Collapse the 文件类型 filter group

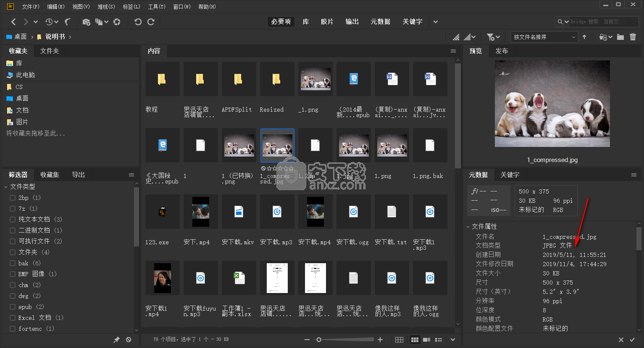click(6, 187)
